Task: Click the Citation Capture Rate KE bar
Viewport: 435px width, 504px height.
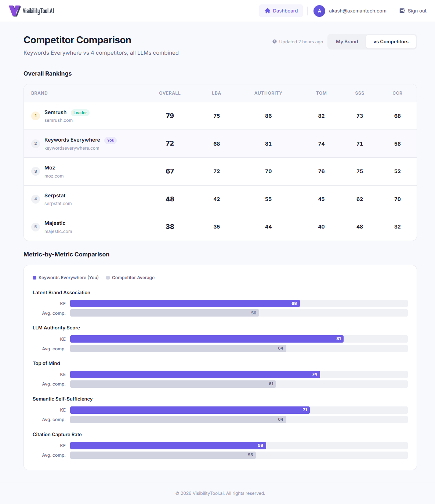Action: (167, 445)
